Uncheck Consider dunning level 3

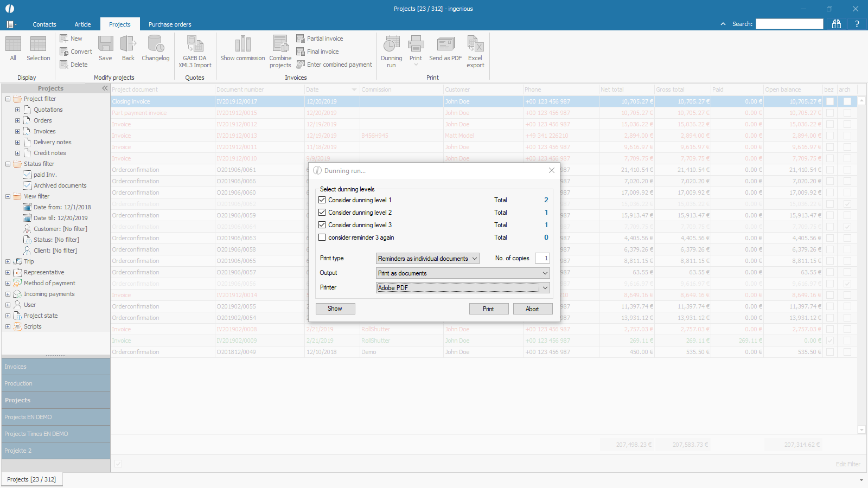click(322, 225)
